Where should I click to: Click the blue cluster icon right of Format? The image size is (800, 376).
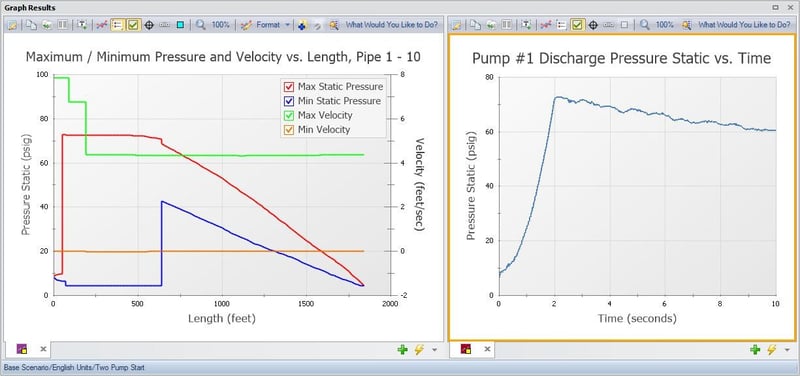tap(303, 24)
